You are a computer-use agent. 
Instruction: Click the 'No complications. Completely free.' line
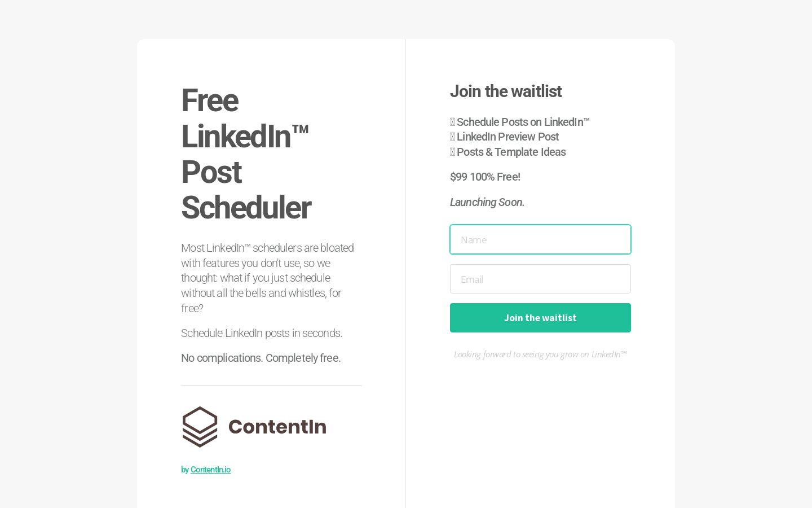click(x=261, y=358)
